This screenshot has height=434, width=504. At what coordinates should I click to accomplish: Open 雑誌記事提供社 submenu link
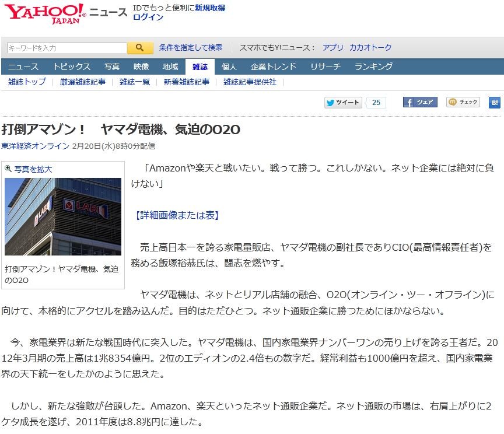[250, 82]
